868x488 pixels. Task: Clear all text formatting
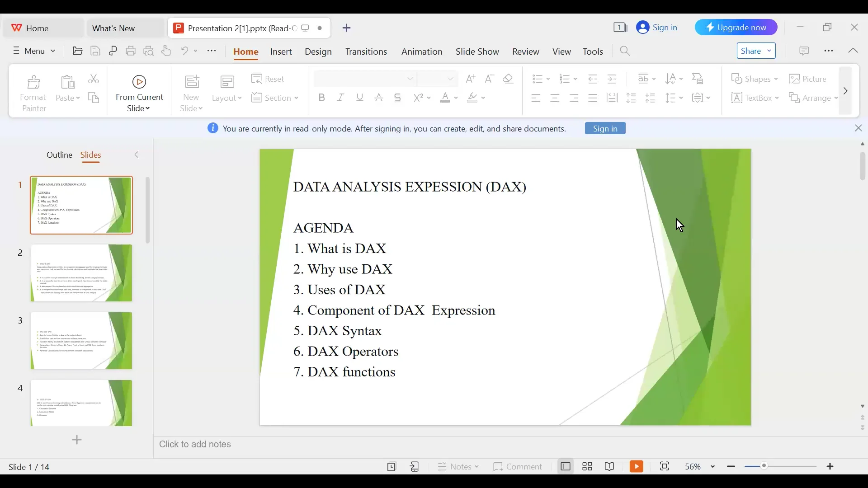point(508,79)
